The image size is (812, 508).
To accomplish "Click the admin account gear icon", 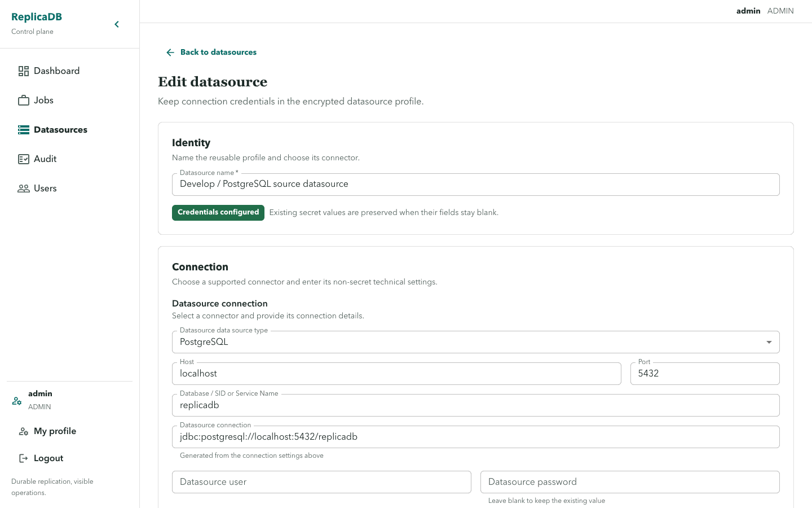I will (17, 401).
